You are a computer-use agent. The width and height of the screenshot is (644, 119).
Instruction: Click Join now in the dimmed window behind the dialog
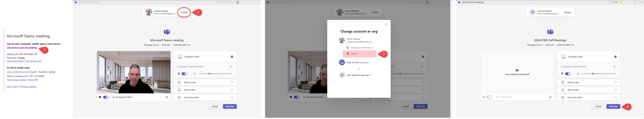[421, 106]
